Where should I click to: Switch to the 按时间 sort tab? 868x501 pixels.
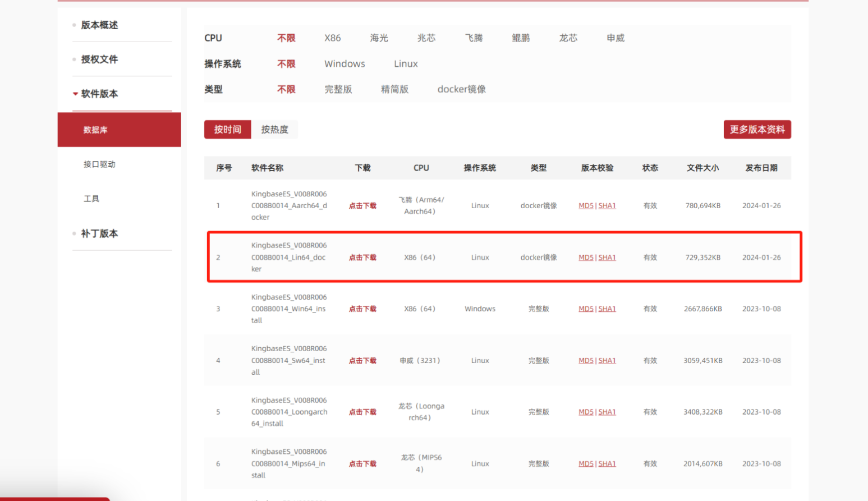[227, 130]
